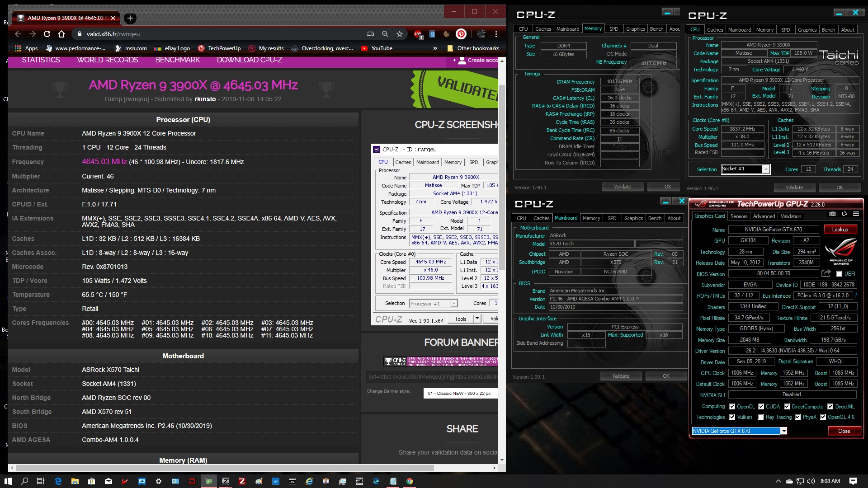The image size is (868, 488).
Task: Open the Command Prompt taskbar icon
Action: [292, 481]
